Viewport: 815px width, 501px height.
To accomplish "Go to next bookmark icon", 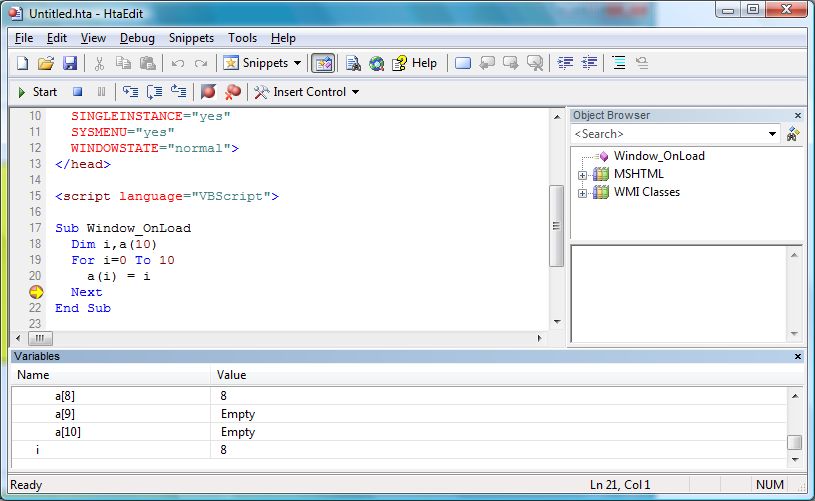I will point(511,63).
